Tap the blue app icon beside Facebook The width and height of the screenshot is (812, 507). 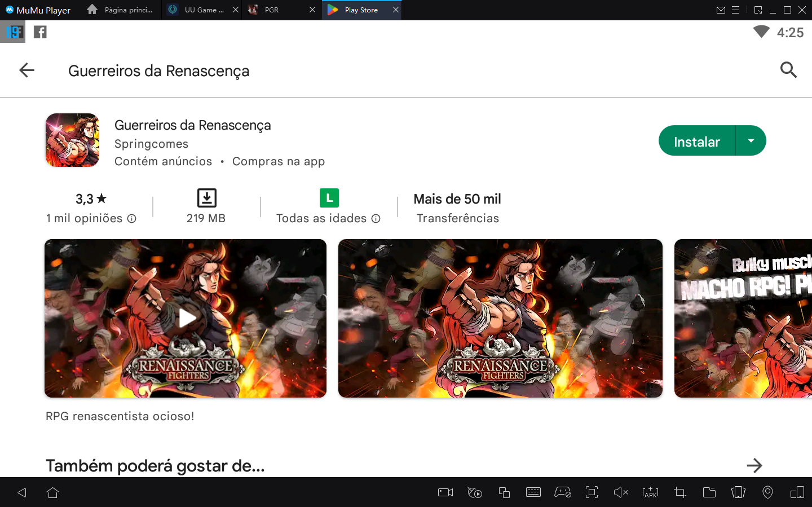pyautogui.click(x=12, y=32)
